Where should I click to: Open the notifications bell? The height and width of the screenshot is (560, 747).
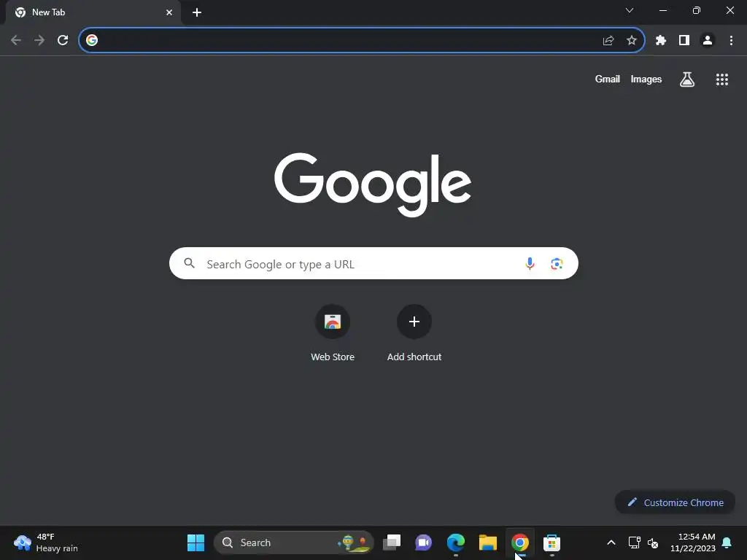point(727,542)
